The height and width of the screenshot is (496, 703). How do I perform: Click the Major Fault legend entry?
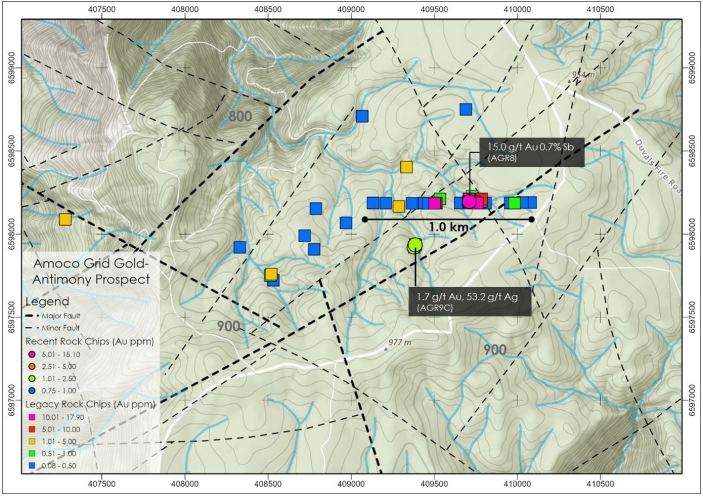[53, 316]
